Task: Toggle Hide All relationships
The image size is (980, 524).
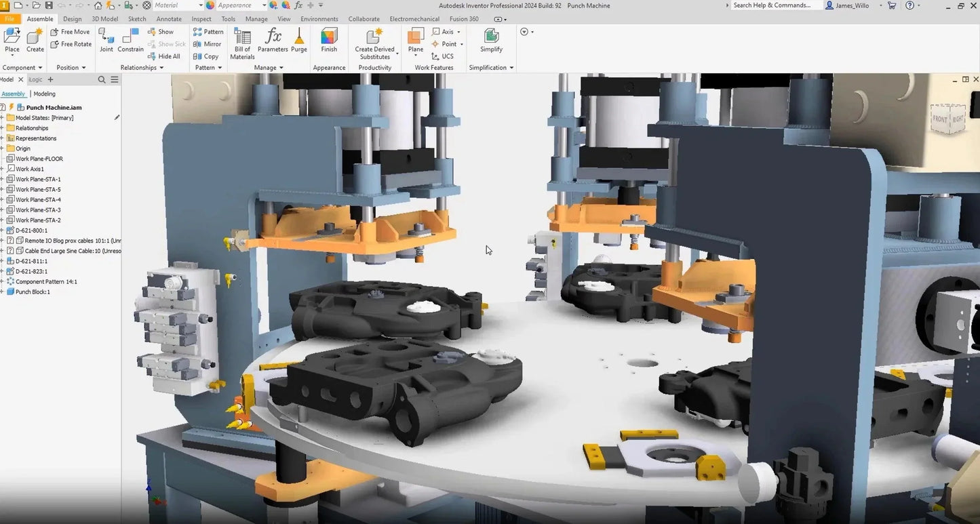Action: [x=164, y=56]
